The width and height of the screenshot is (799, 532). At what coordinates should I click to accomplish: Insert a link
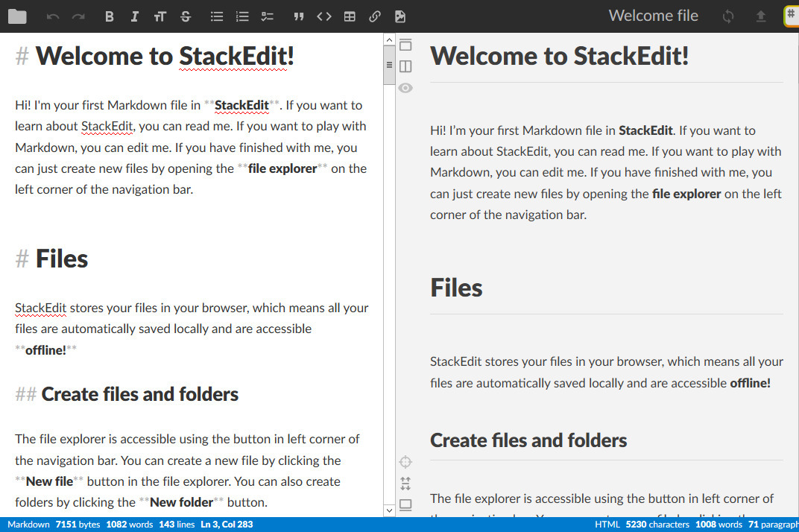375,17
